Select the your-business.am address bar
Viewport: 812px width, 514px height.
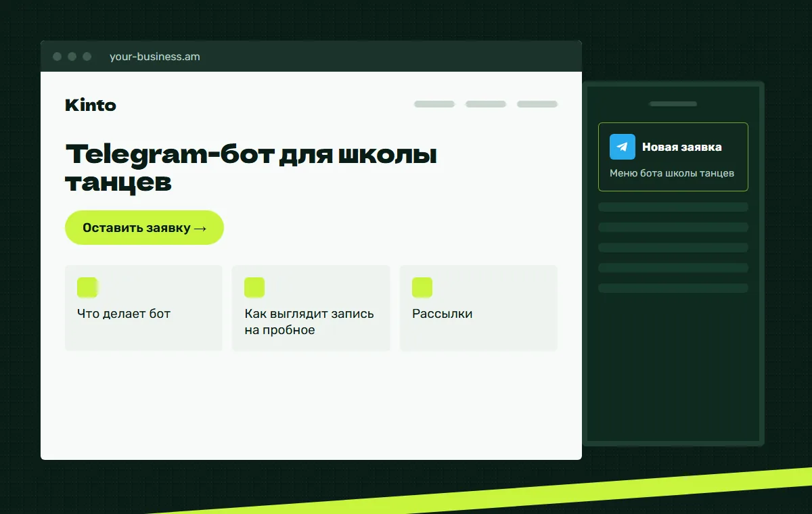pyautogui.click(x=155, y=57)
